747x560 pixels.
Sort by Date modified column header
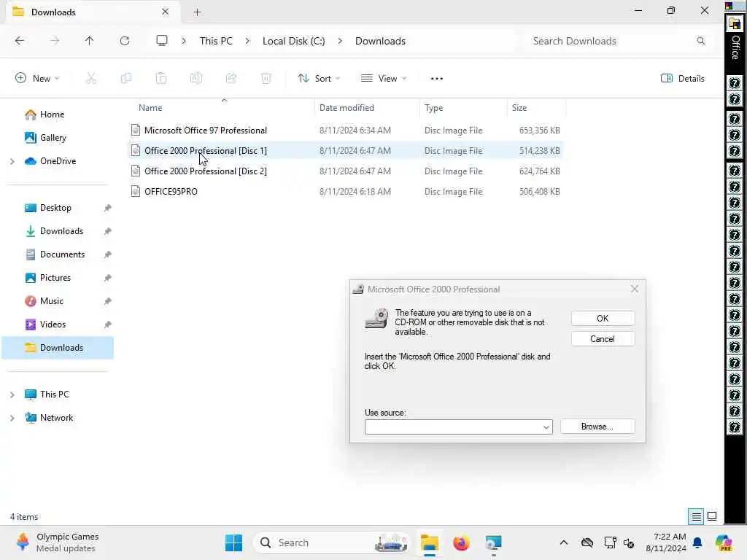point(367,108)
